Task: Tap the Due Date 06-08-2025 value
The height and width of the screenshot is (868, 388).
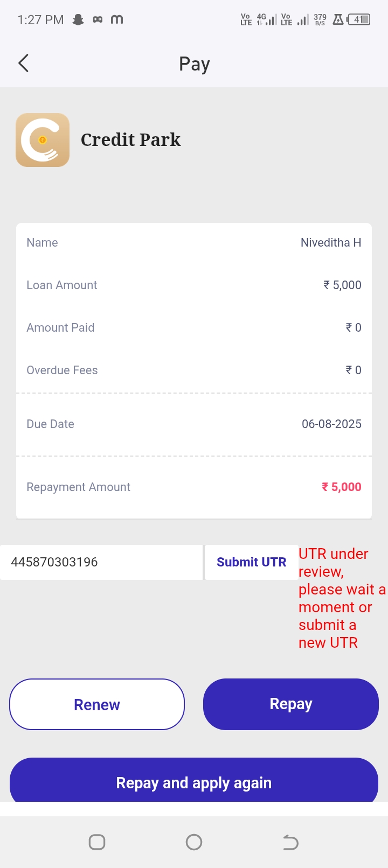Action: 331,424
